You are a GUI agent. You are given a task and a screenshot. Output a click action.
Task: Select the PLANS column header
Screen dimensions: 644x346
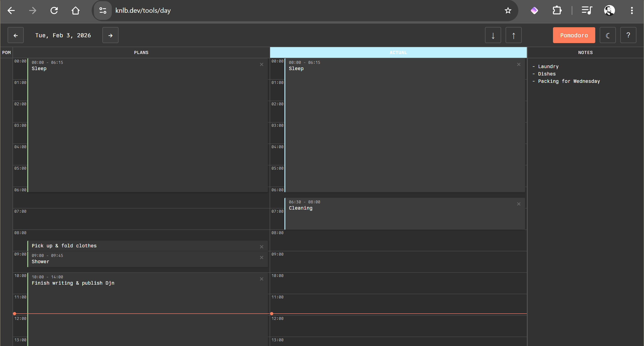[x=141, y=52]
